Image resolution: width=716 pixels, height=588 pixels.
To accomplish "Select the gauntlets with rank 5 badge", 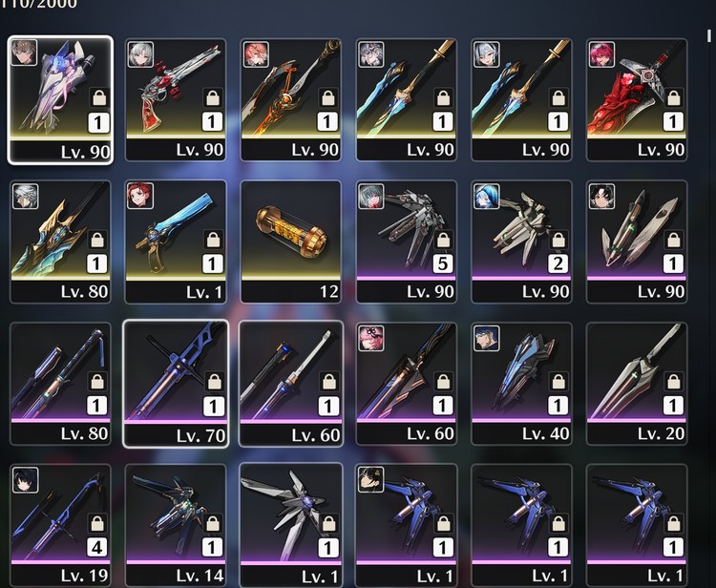I will pyautogui.click(x=407, y=241).
